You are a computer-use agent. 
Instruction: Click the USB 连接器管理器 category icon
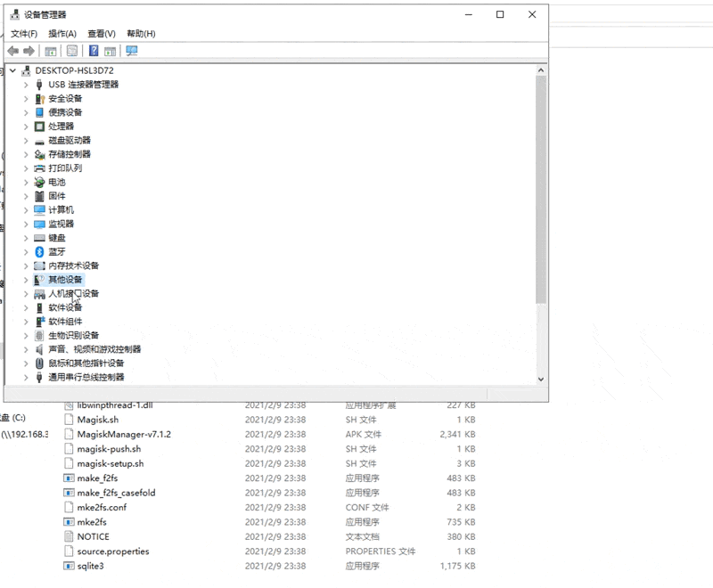pos(39,85)
